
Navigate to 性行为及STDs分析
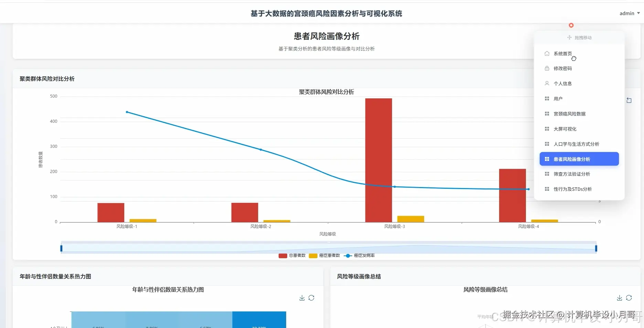pyautogui.click(x=579, y=189)
